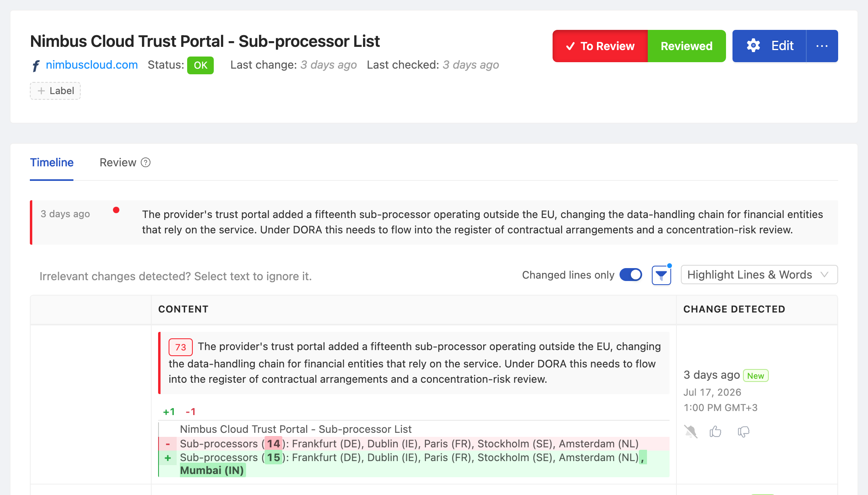Mark the change as Reviewed
Image resolution: width=868 pixels, height=495 pixels.
686,46
